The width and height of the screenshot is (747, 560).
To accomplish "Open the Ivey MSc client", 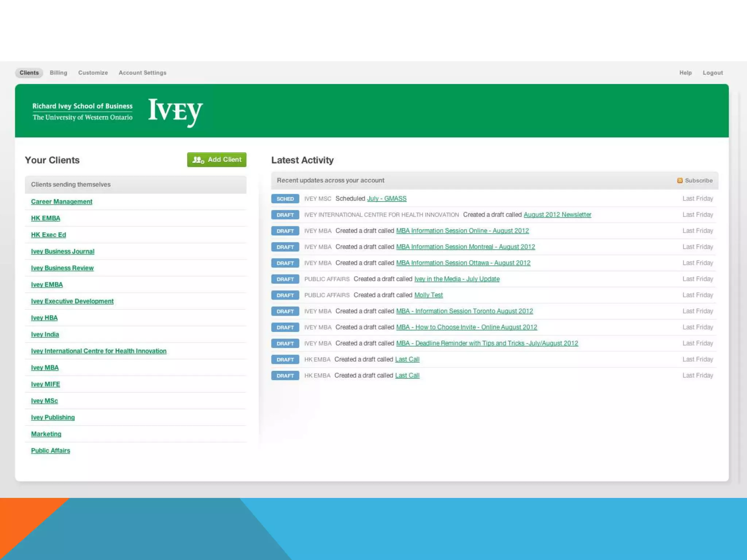I will (x=44, y=401).
